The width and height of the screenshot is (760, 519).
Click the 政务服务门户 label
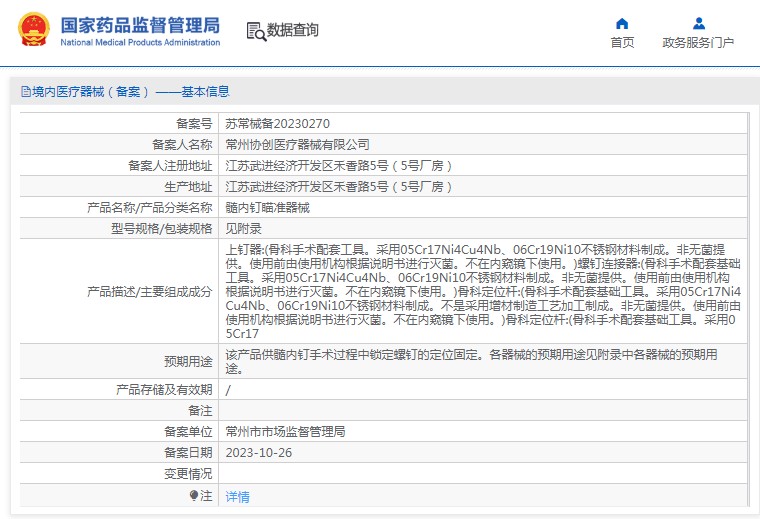pyautogui.click(x=698, y=43)
